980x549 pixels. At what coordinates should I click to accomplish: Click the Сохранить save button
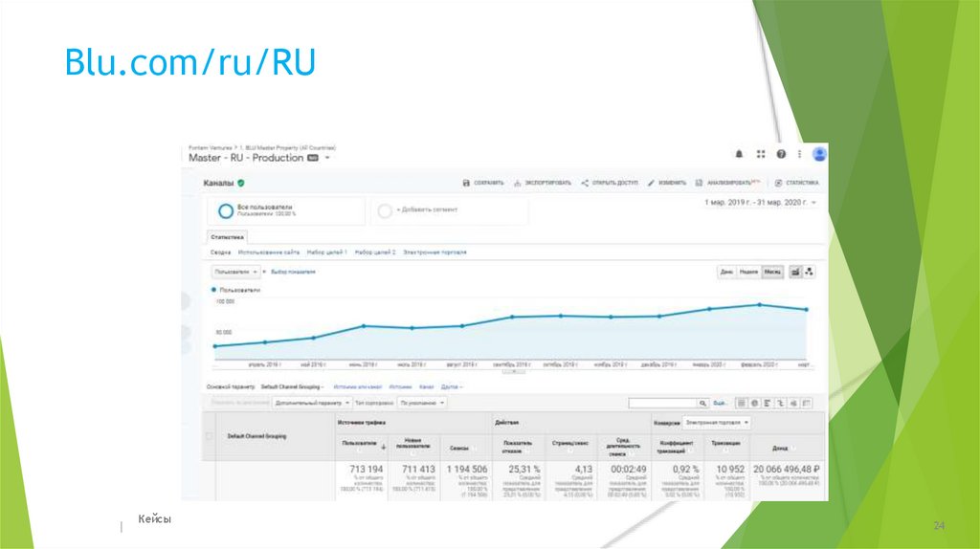[483, 183]
